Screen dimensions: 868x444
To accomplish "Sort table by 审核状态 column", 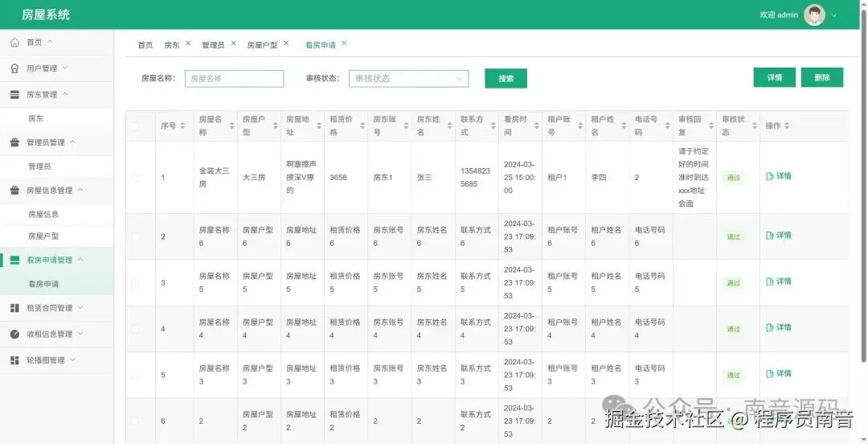I will coord(754,125).
